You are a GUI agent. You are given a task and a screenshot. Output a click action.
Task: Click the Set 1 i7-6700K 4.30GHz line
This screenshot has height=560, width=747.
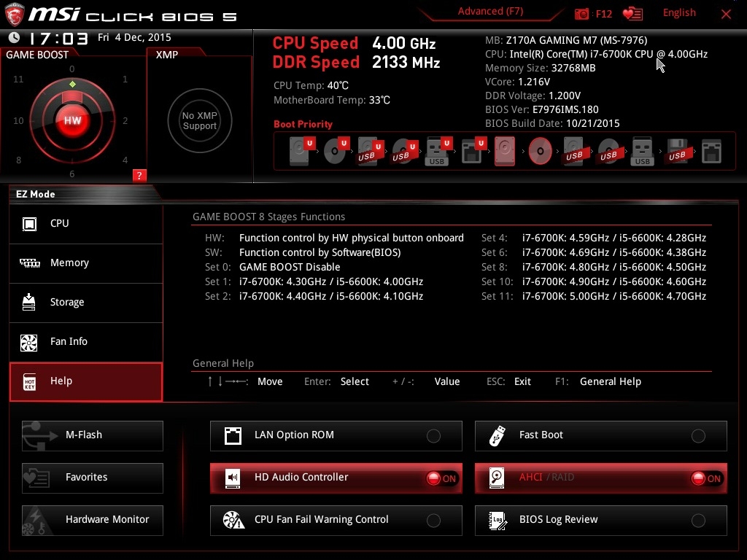[x=314, y=281]
